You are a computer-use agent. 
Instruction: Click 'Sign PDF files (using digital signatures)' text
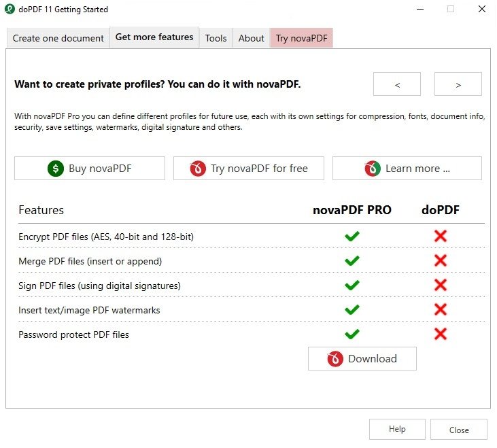tap(99, 286)
